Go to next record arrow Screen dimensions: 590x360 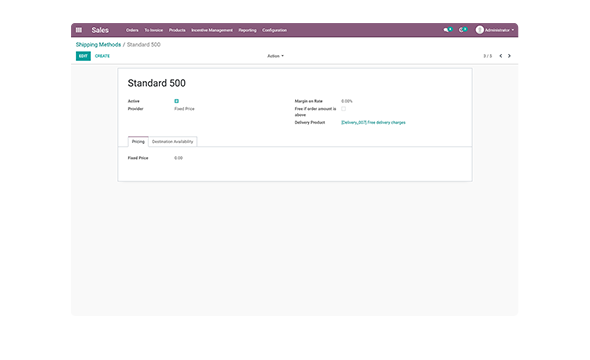click(x=509, y=56)
